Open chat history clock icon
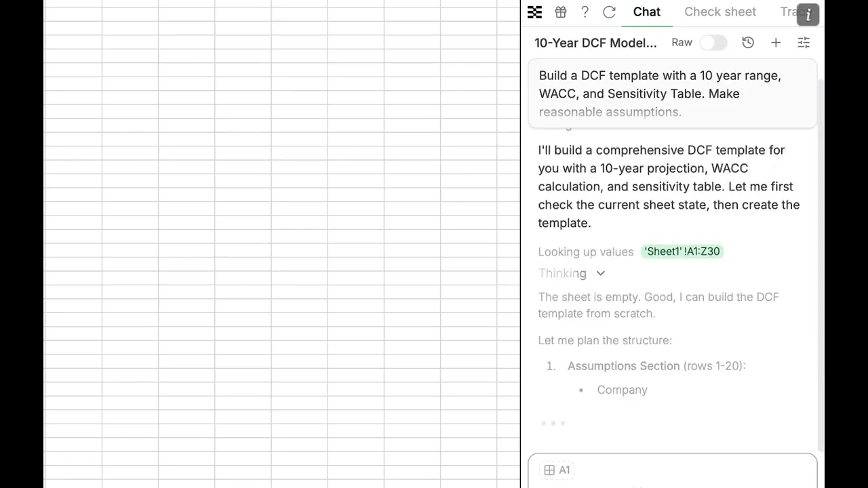The image size is (868, 488). (x=748, y=43)
